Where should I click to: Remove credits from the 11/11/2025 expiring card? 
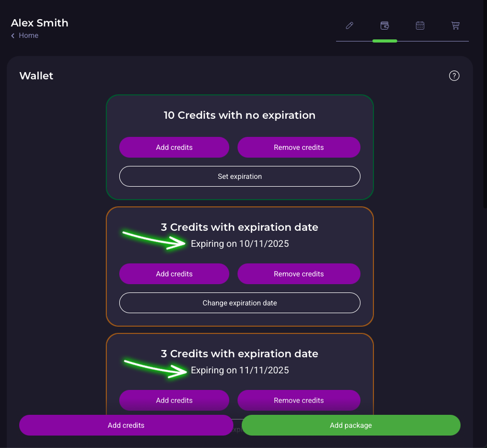pyautogui.click(x=299, y=400)
